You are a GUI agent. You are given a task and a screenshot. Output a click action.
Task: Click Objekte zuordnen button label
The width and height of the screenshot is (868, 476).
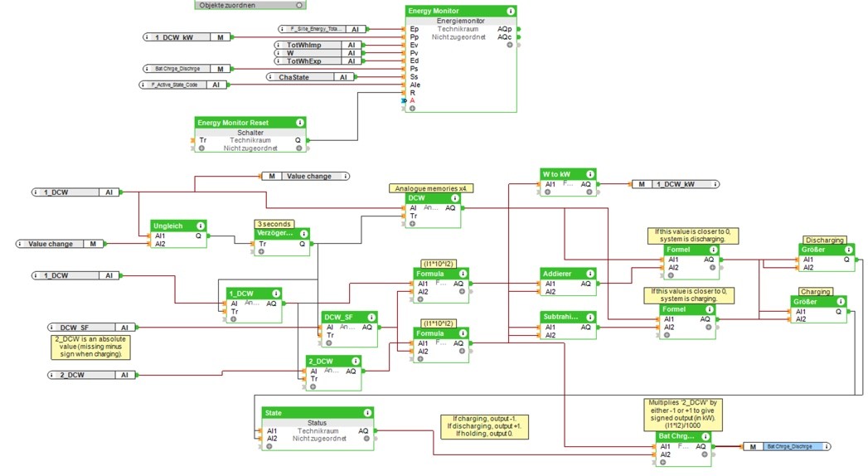tap(227, 5)
